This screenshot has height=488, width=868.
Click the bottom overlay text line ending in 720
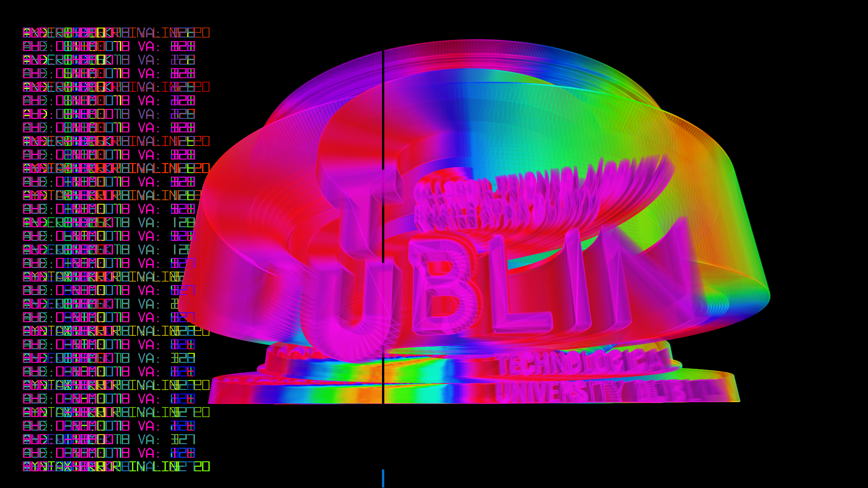(116, 466)
